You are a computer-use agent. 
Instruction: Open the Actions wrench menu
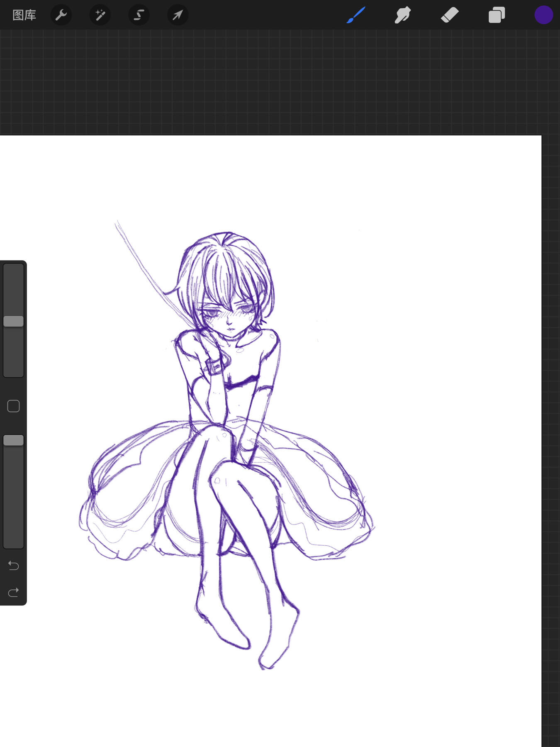tap(61, 15)
